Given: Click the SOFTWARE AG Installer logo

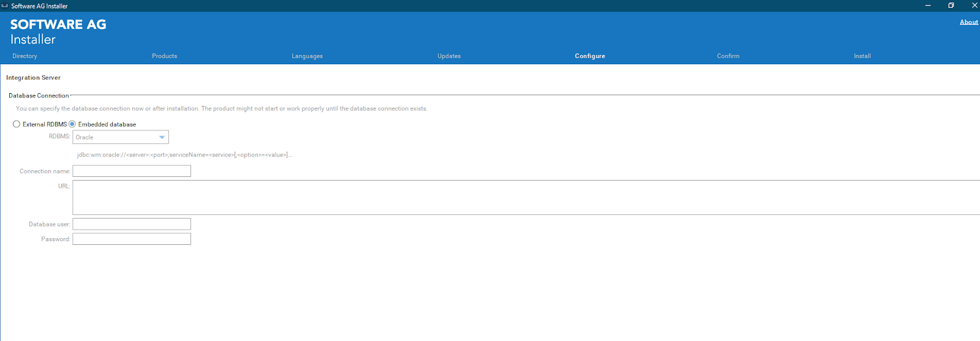Looking at the screenshot, I should (x=58, y=32).
